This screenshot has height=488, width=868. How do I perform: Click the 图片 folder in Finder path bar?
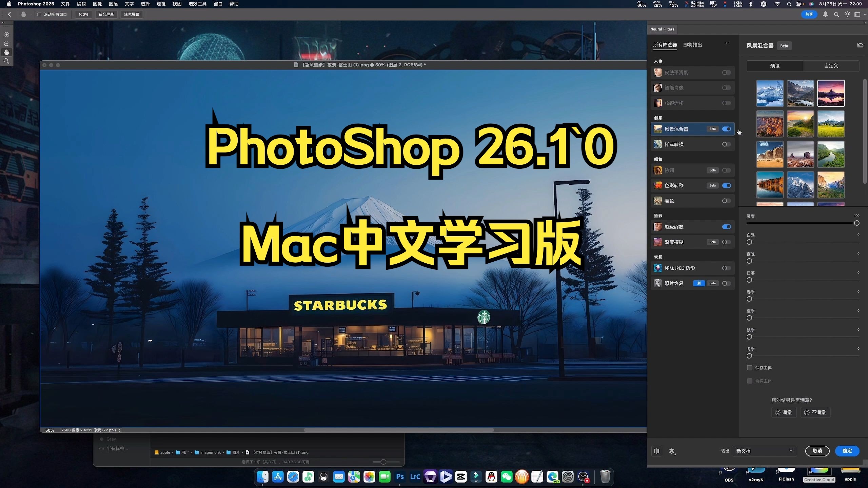tap(233, 452)
